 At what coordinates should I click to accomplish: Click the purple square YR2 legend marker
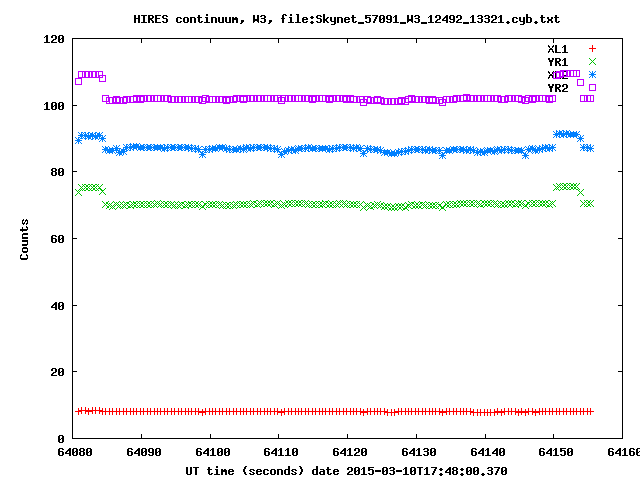pos(592,87)
